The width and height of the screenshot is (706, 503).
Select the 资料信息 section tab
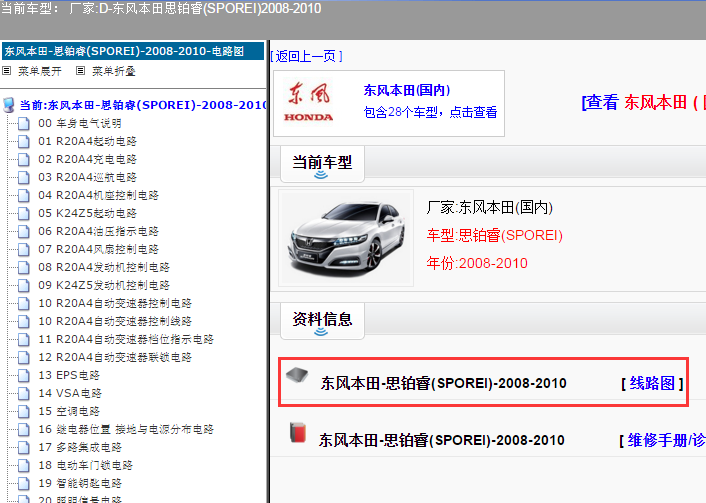coord(322,321)
